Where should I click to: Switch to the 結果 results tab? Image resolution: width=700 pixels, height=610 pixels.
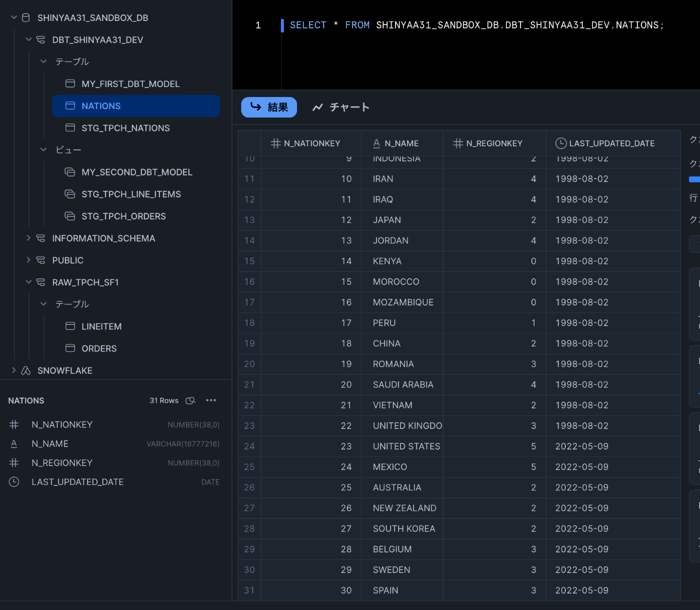point(269,107)
